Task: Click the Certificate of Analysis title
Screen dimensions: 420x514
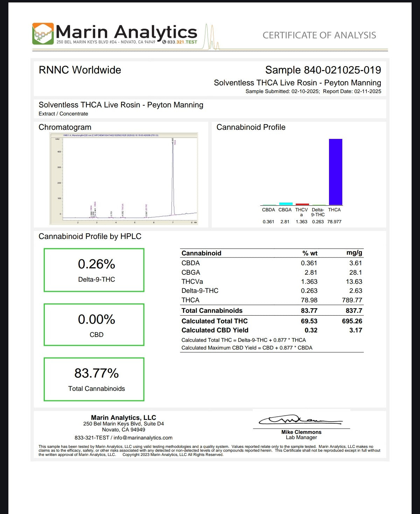Action: pyautogui.click(x=319, y=35)
